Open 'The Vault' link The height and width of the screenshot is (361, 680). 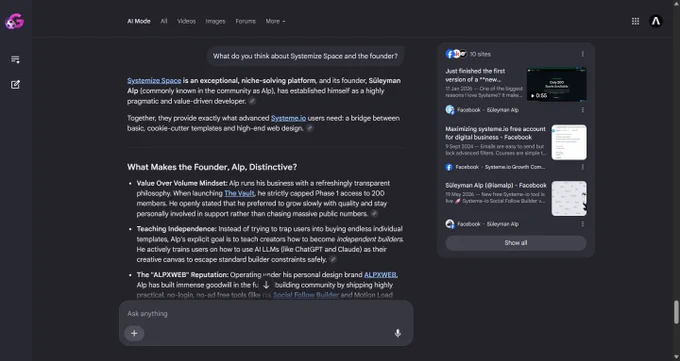pos(239,194)
